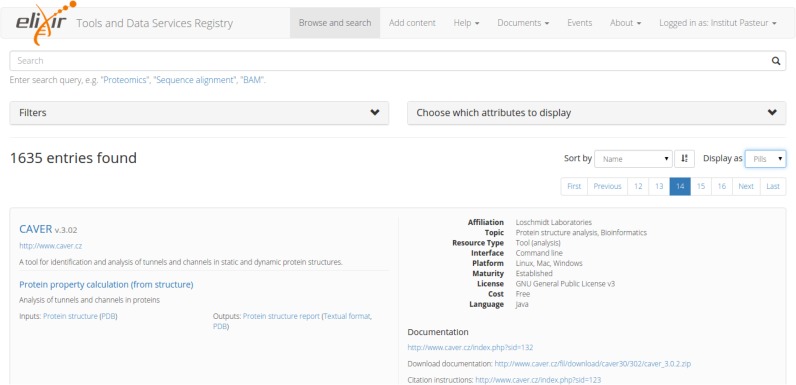The height and width of the screenshot is (385, 796).
Task: Open caver_3.0.2.zip download documentation link
Action: (x=593, y=364)
